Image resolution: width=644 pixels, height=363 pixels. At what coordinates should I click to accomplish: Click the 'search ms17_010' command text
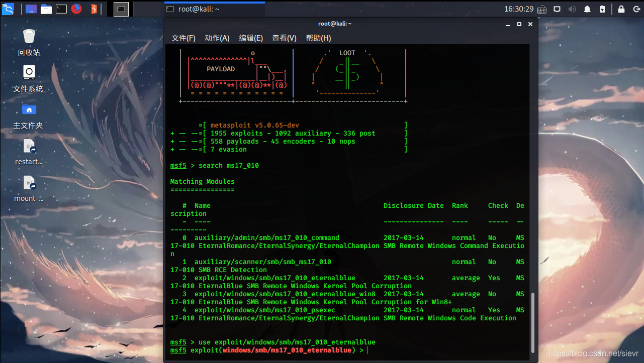coord(229,166)
